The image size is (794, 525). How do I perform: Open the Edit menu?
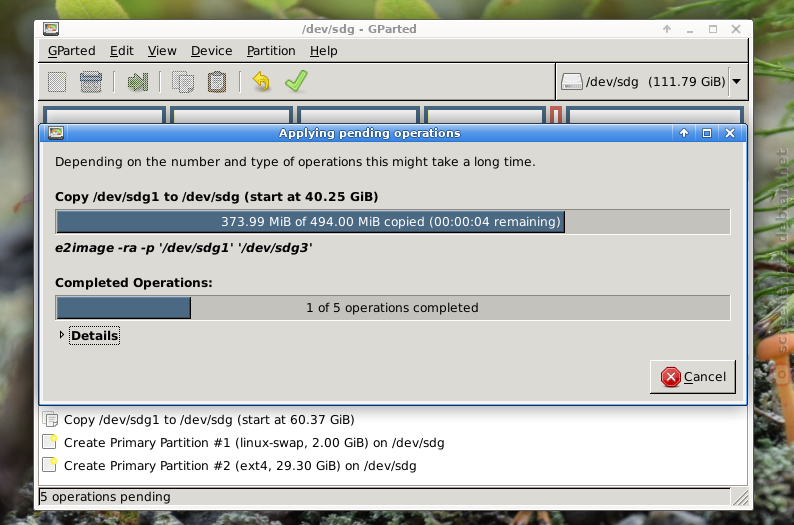coord(122,51)
